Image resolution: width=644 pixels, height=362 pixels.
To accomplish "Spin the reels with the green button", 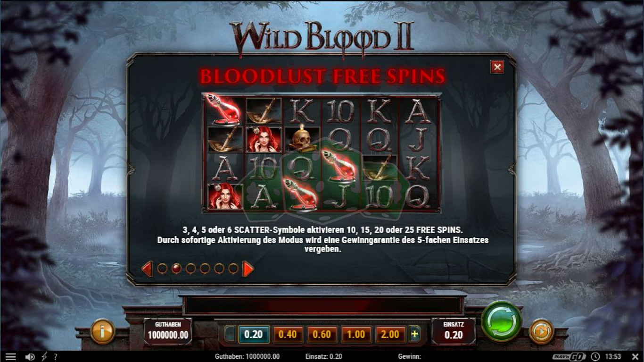I will (x=501, y=321).
